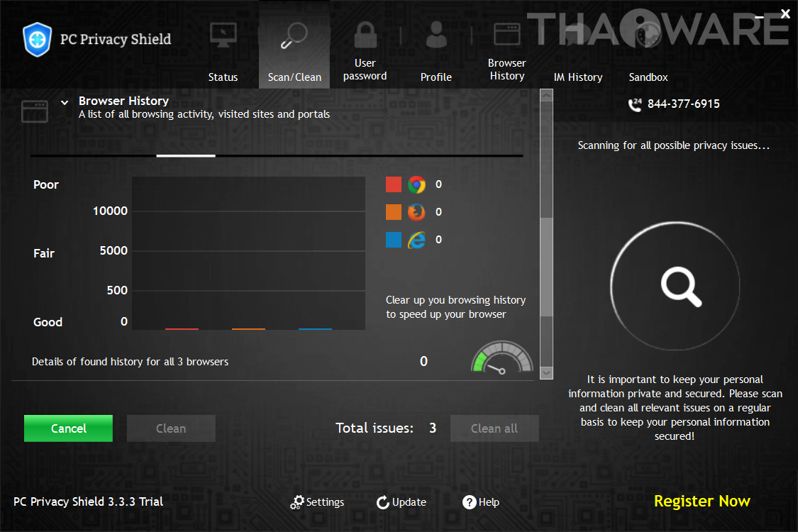Close the PC Privacy Shield window
The width and height of the screenshot is (798, 532).
[785, 14]
